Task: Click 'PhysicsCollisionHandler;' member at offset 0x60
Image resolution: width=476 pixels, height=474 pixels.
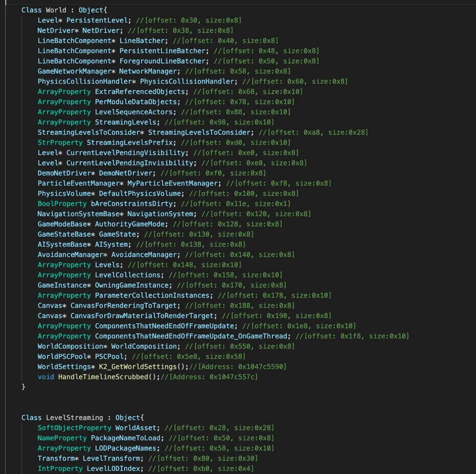Action: click(189, 81)
